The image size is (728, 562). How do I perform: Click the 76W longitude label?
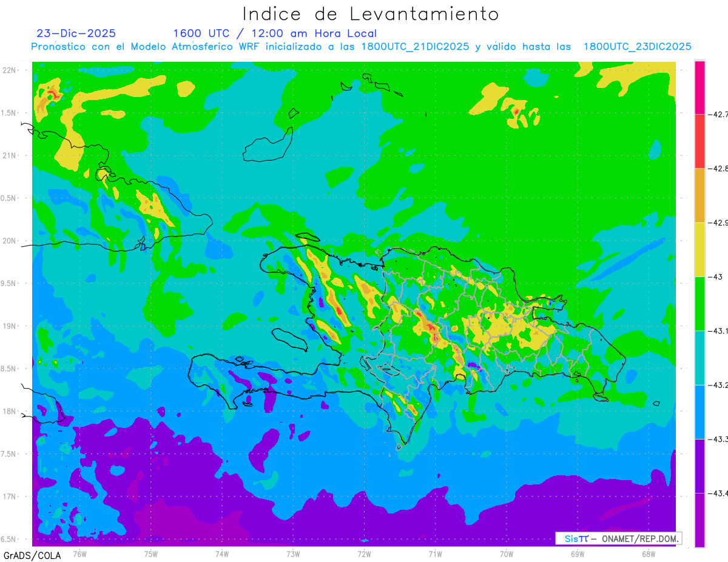[79, 554]
